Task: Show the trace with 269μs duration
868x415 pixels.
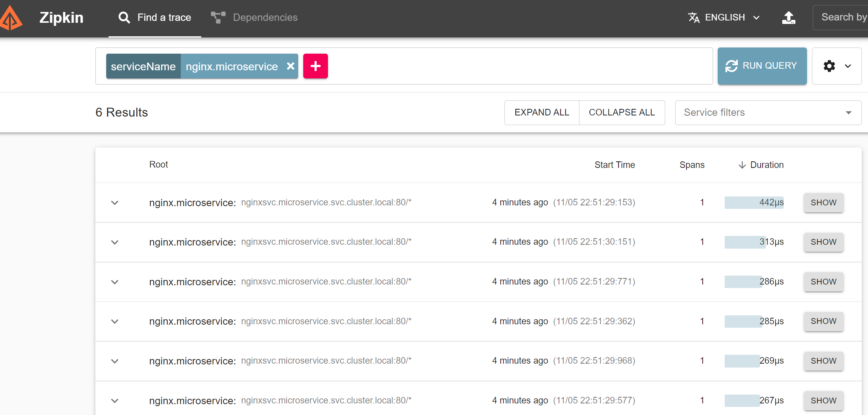Action: (x=824, y=361)
